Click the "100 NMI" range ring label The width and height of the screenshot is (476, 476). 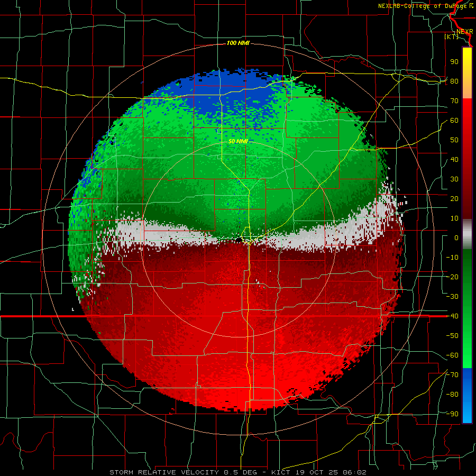coord(238,43)
